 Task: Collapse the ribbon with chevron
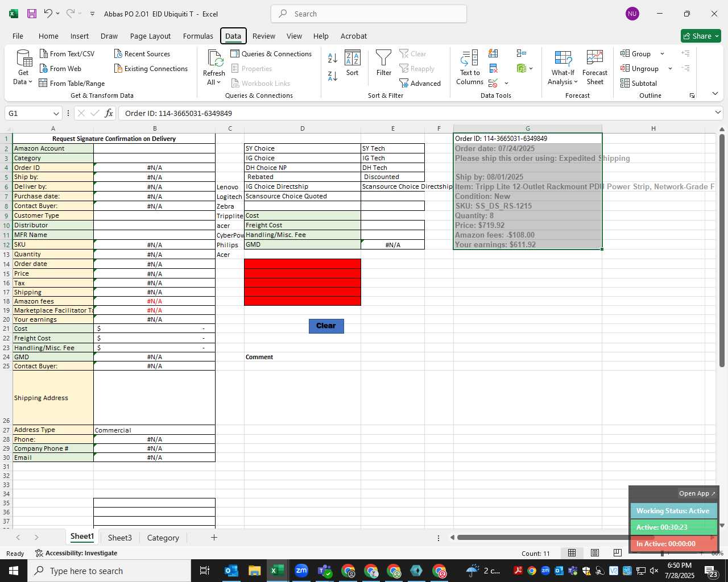click(x=715, y=93)
